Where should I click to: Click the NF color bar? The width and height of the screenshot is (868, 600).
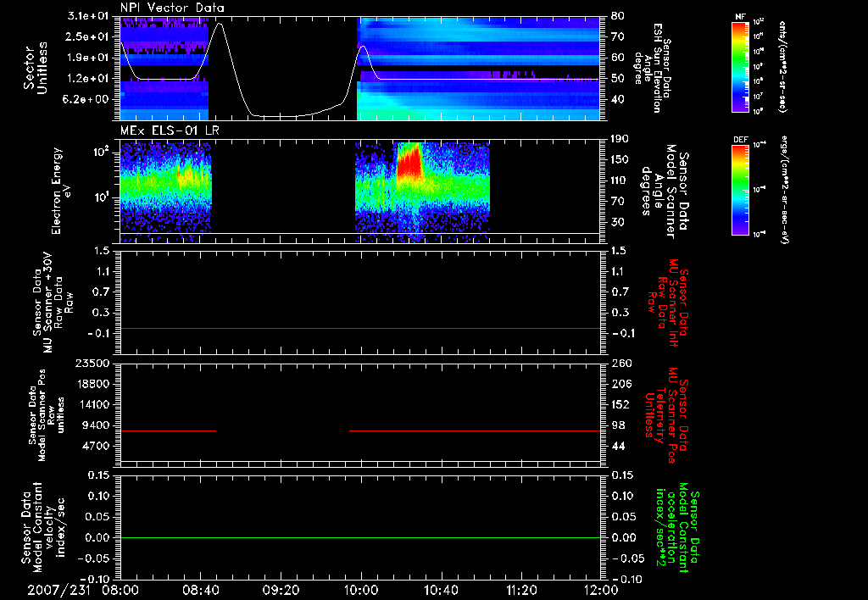740,66
